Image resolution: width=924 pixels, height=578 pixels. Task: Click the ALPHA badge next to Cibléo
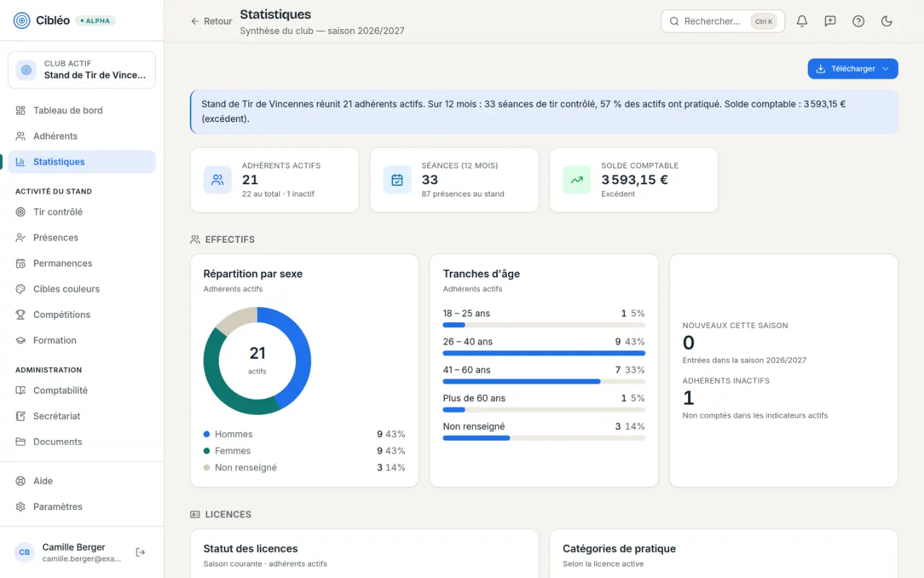pyautogui.click(x=95, y=21)
